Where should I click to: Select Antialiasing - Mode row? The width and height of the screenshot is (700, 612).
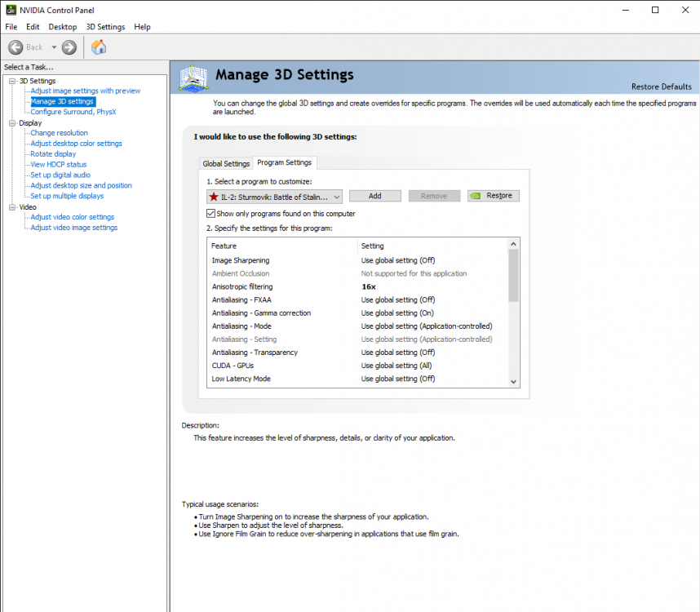tap(357, 326)
